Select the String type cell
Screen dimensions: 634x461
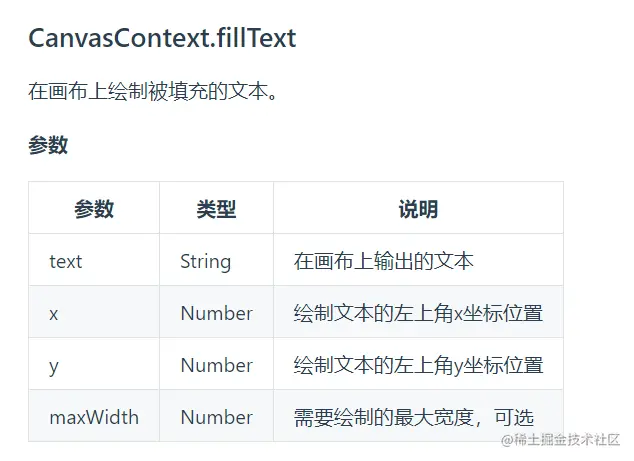[x=205, y=261]
